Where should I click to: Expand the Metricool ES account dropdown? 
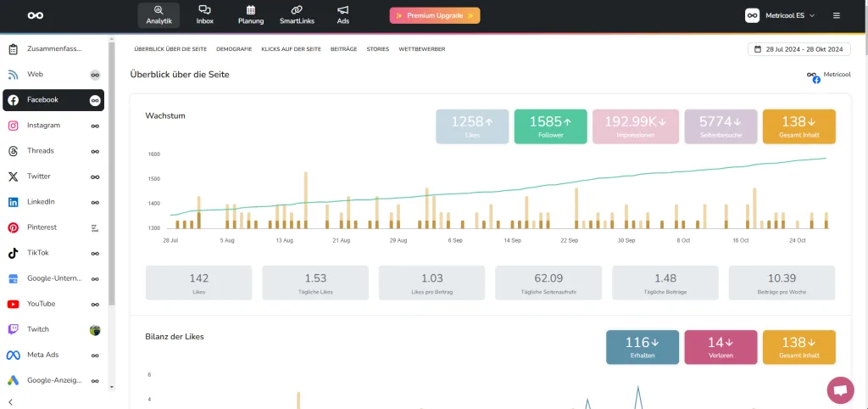[780, 15]
